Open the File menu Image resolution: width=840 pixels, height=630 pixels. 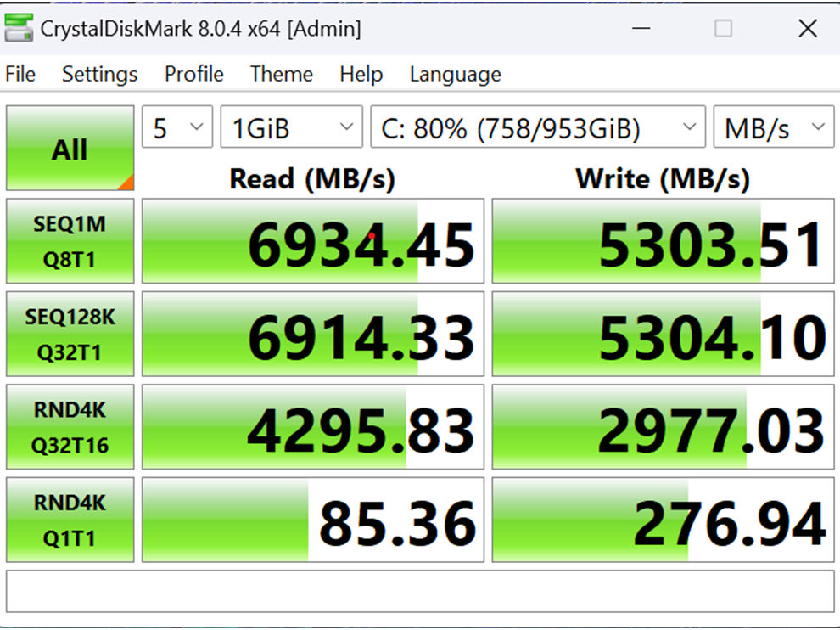click(x=20, y=74)
